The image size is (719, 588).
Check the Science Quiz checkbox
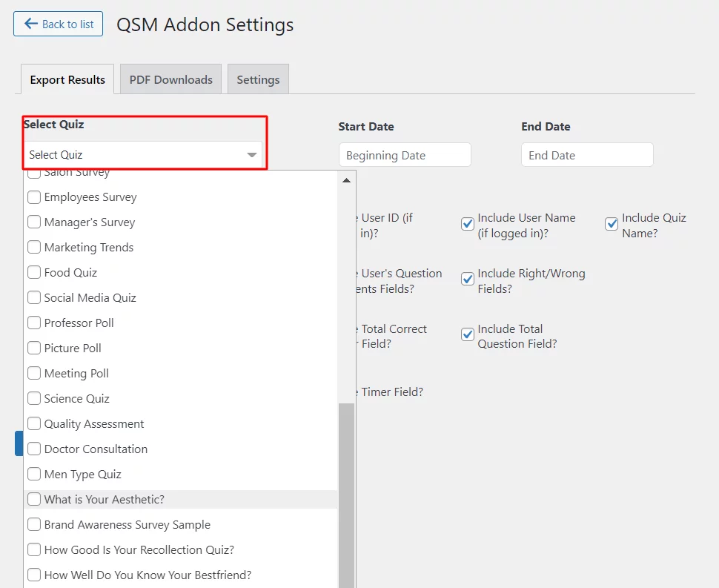click(x=34, y=399)
